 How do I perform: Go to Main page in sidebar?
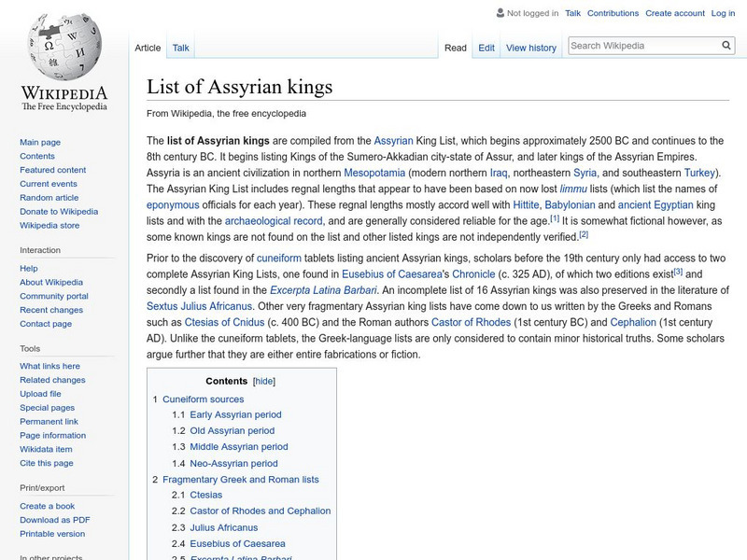point(40,142)
